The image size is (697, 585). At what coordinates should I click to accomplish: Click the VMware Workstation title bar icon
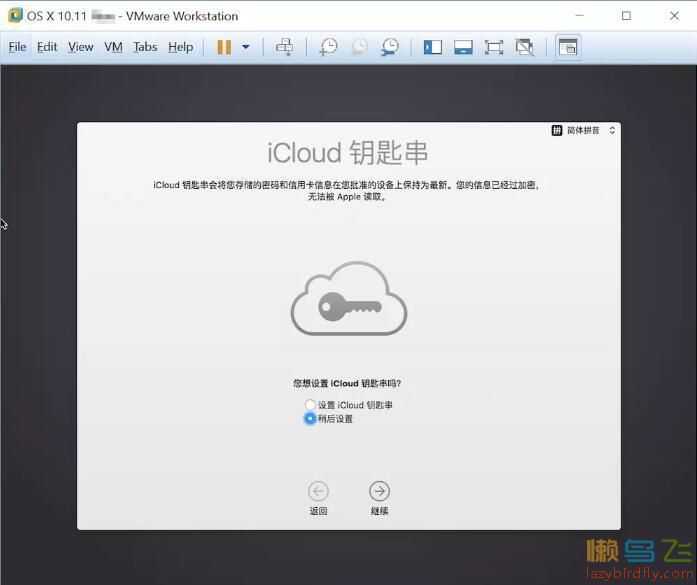coord(15,16)
